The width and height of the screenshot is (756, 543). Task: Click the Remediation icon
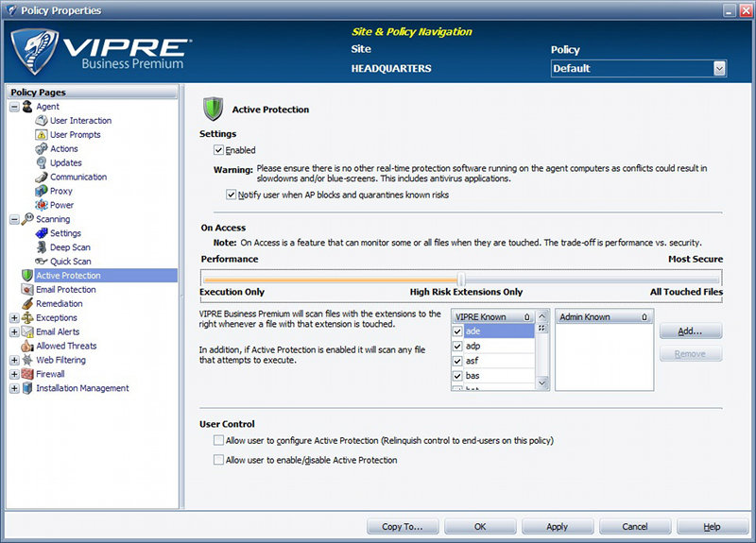click(x=27, y=303)
